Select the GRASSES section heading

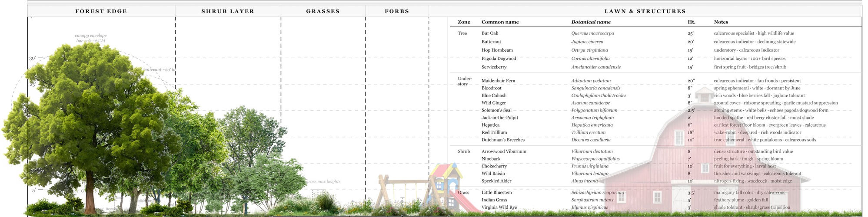323,11
